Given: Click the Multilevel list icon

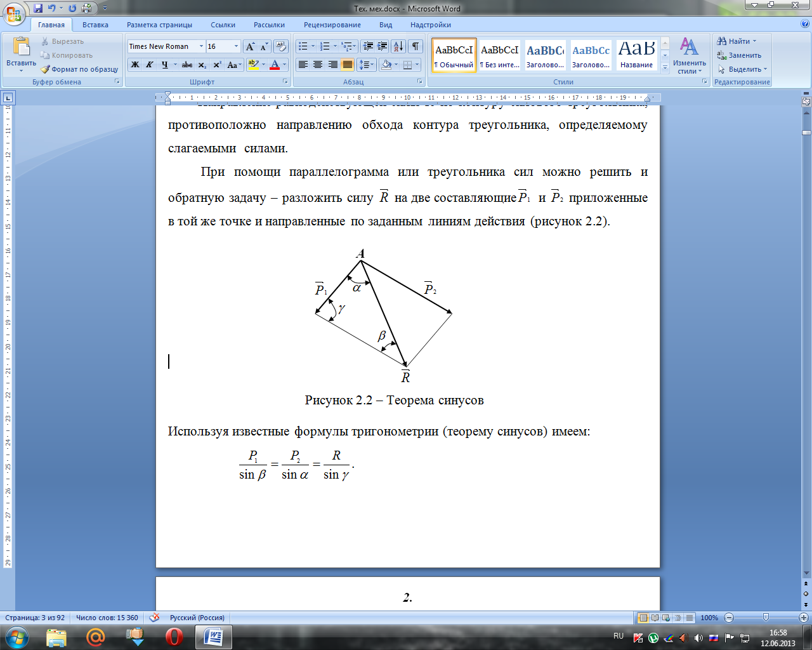Looking at the screenshot, I should 346,46.
